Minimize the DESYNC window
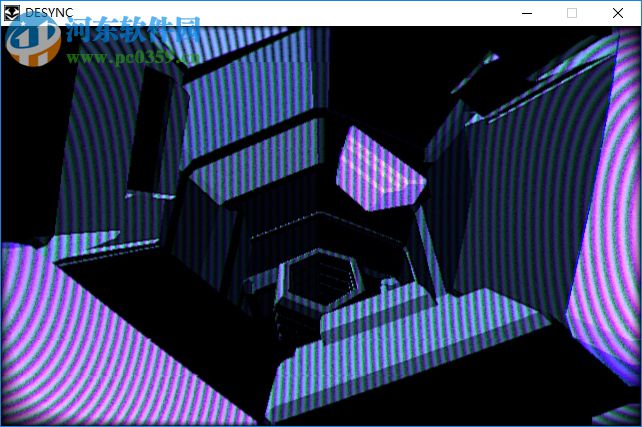Viewport: 642px width, 427px height. click(527, 13)
